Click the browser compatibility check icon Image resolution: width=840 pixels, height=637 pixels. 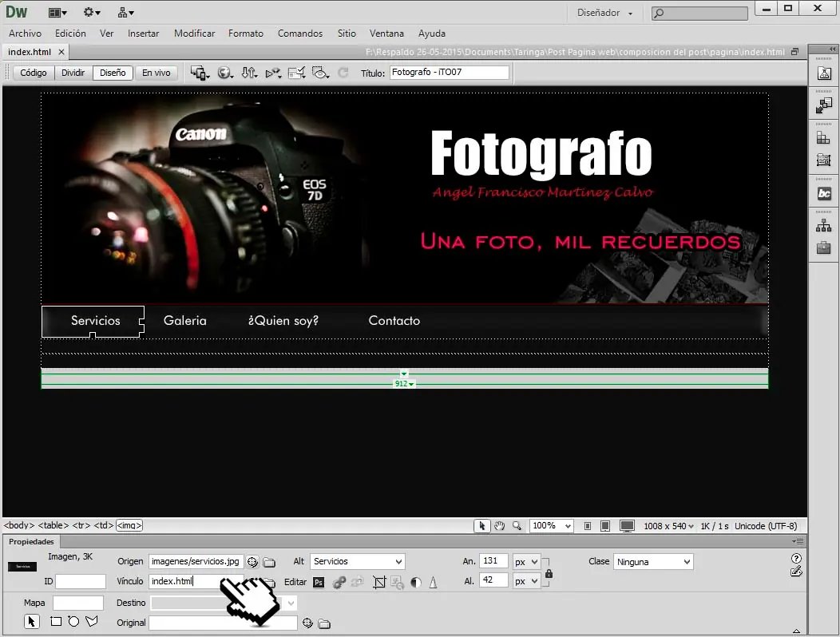(x=297, y=73)
